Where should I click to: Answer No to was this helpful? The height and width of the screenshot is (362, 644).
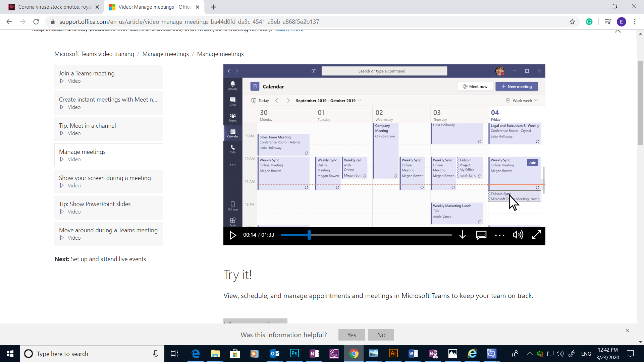(381, 335)
